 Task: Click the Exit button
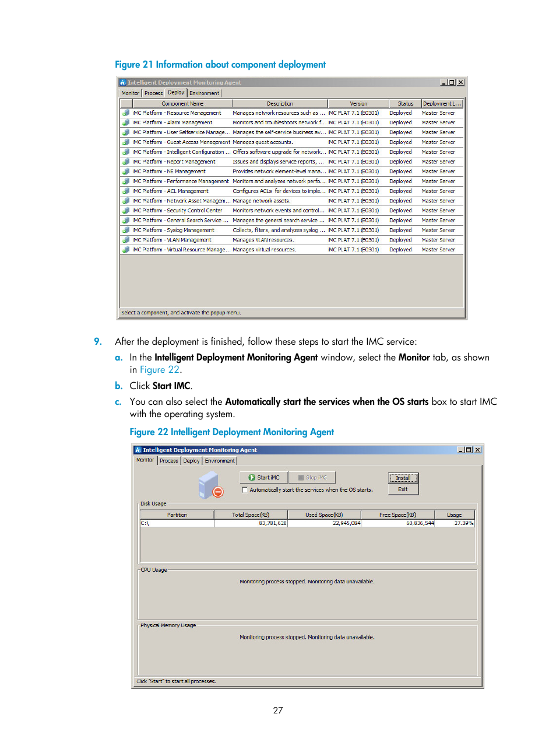click(x=403, y=489)
